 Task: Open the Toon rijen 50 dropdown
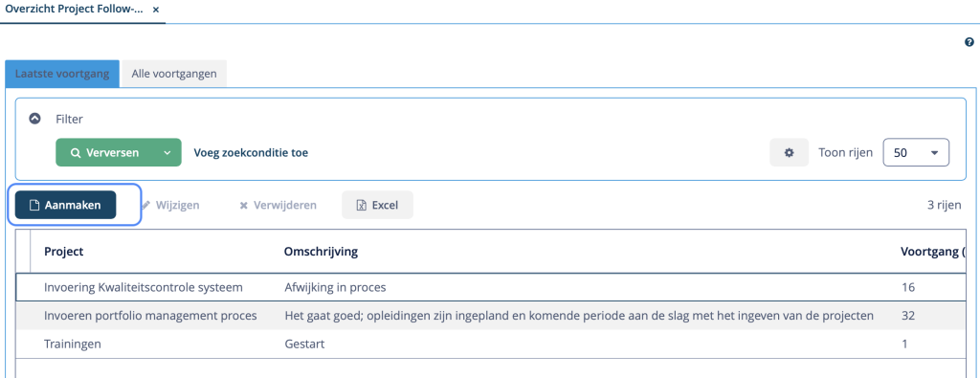[916, 152]
